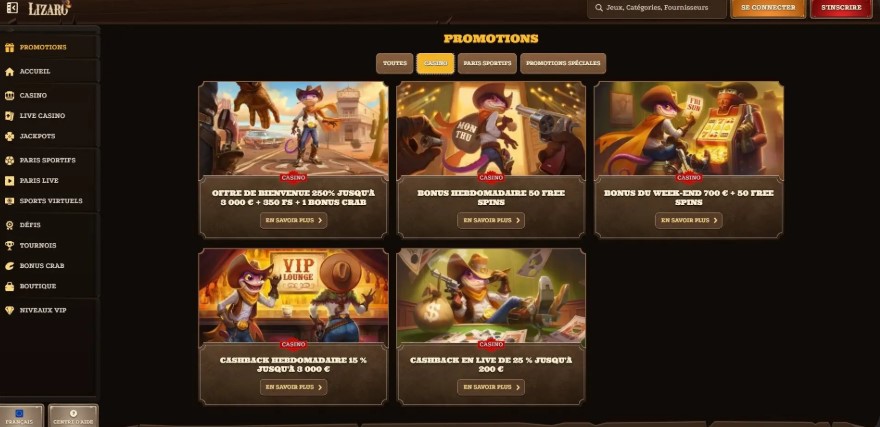Switch to the Paris Sportifs filter tab
This screenshot has width=880, height=427.
pyautogui.click(x=487, y=63)
